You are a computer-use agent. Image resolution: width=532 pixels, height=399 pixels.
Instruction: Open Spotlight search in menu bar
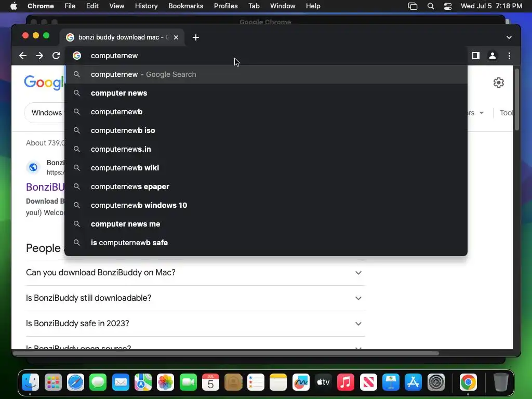(431, 6)
